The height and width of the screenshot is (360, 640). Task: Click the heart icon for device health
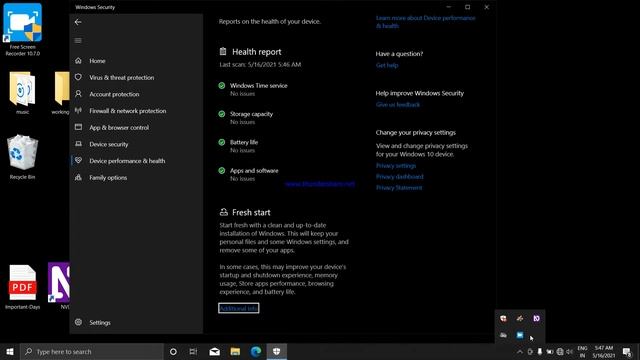[x=78, y=160]
